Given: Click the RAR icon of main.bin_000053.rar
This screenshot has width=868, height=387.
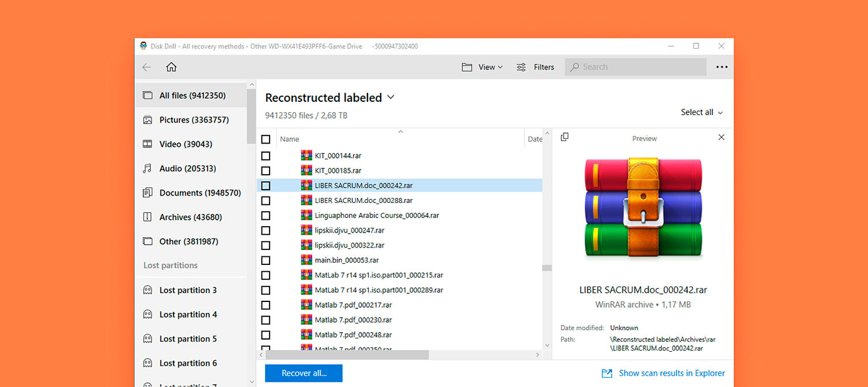Looking at the screenshot, I should point(306,260).
